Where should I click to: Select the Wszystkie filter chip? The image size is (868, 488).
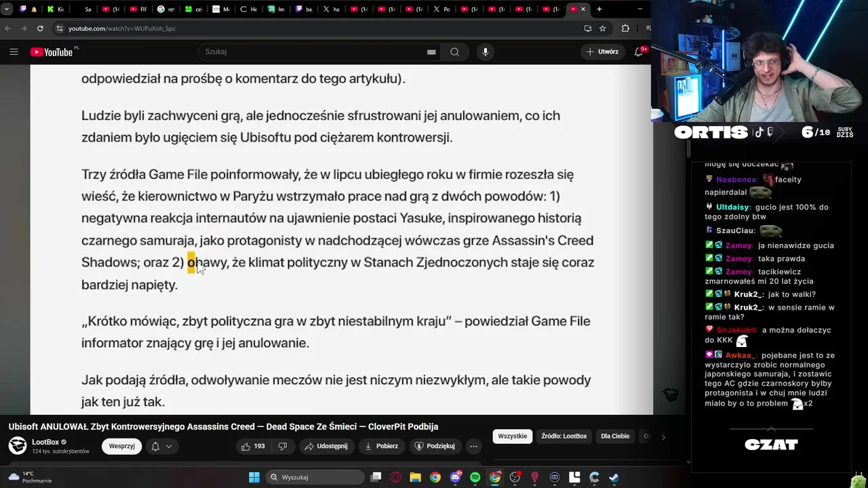pos(512,436)
